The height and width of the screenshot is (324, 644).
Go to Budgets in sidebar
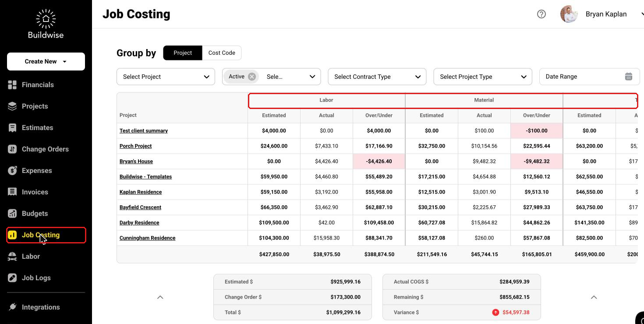tap(35, 214)
